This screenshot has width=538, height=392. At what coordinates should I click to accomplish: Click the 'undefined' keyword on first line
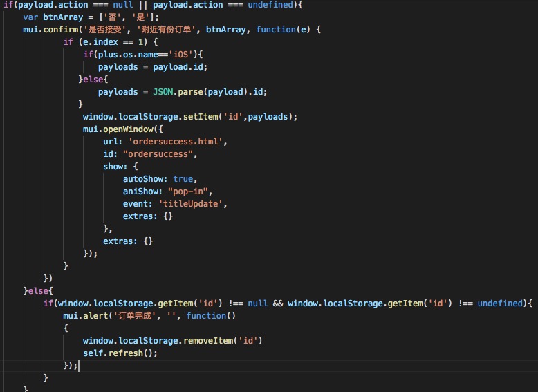(x=270, y=5)
